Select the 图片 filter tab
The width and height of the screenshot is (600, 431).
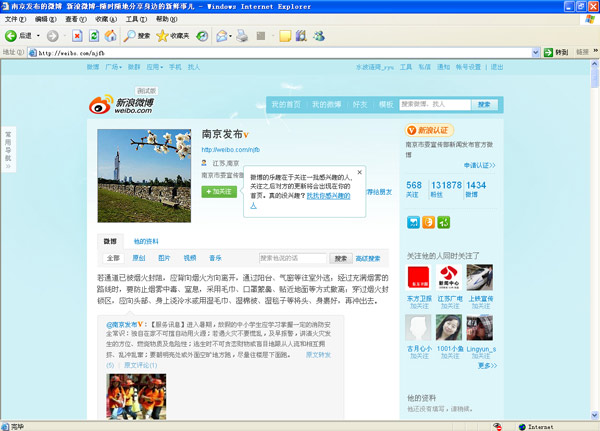click(x=163, y=258)
